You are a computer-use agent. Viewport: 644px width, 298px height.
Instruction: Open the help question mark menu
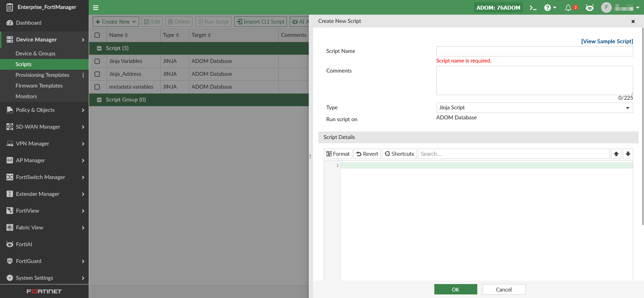tap(550, 8)
